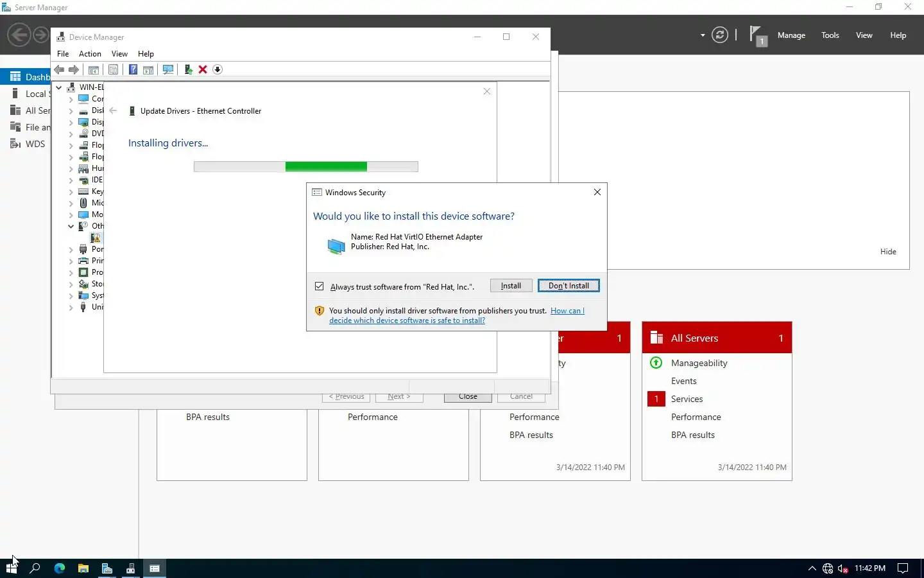Click the taskbar clock showing 11:42 PM
The width and height of the screenshot is (924, 578).
pyautogui.click(x=869, y=568)
